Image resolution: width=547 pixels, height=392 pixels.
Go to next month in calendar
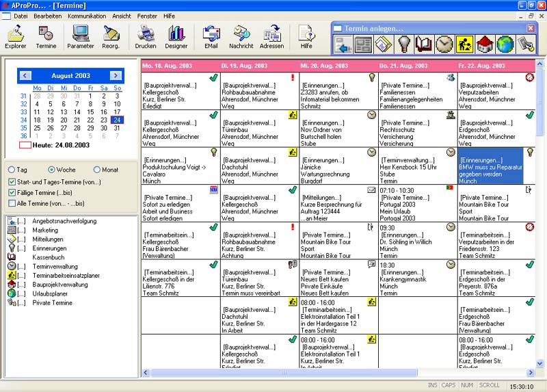(x=116, y=75)
